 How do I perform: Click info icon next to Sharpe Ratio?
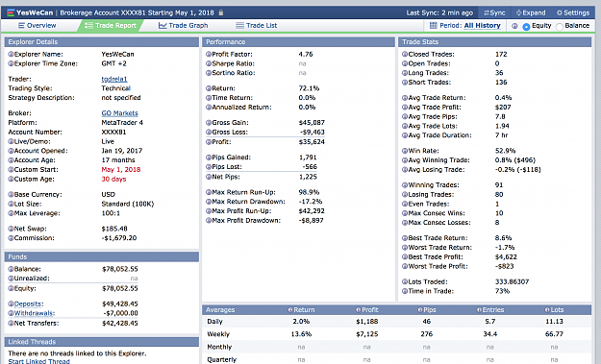209,63
